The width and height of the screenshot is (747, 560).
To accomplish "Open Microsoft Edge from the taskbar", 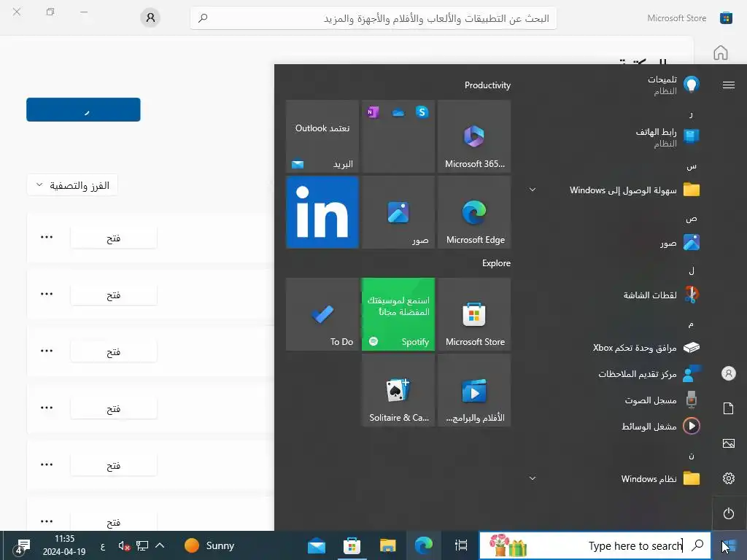I will (423, 545).
